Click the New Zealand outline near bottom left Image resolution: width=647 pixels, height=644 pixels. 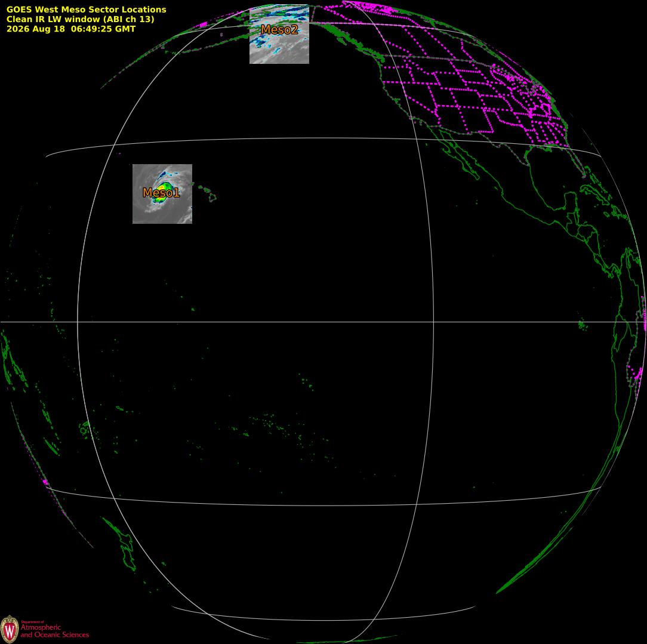tap(121, 544)
